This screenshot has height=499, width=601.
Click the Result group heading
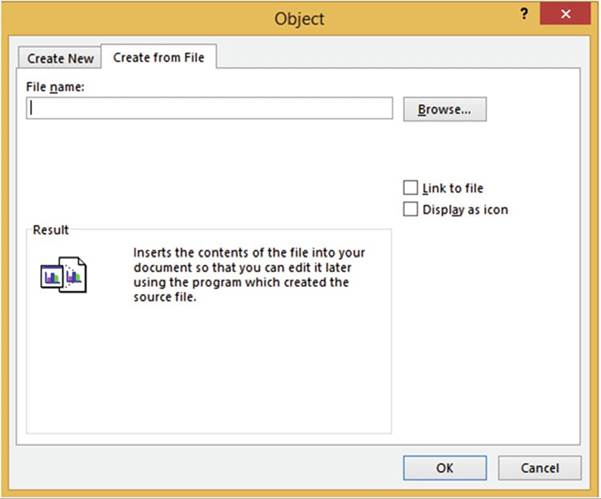(x=50, y=230)
